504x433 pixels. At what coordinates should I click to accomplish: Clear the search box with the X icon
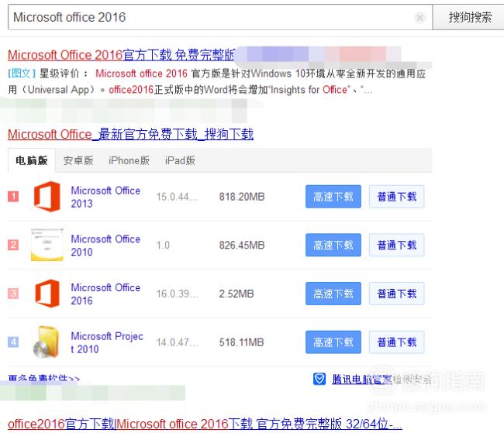coord(419,17)
